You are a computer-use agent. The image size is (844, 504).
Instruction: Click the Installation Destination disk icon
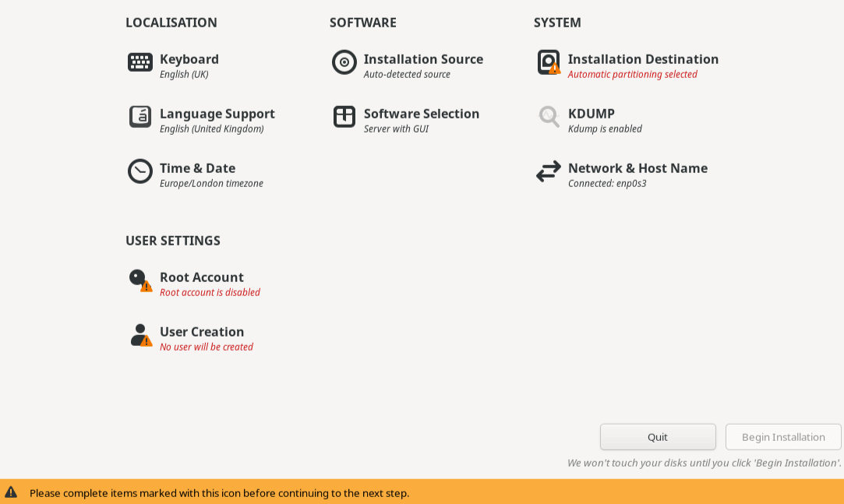(x=549, y=62)
